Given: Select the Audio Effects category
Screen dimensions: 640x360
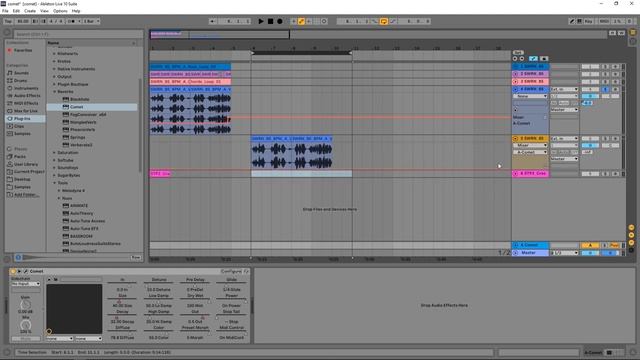Looking at the screenshot, I should pyautogui.click(x=27, y=96).
